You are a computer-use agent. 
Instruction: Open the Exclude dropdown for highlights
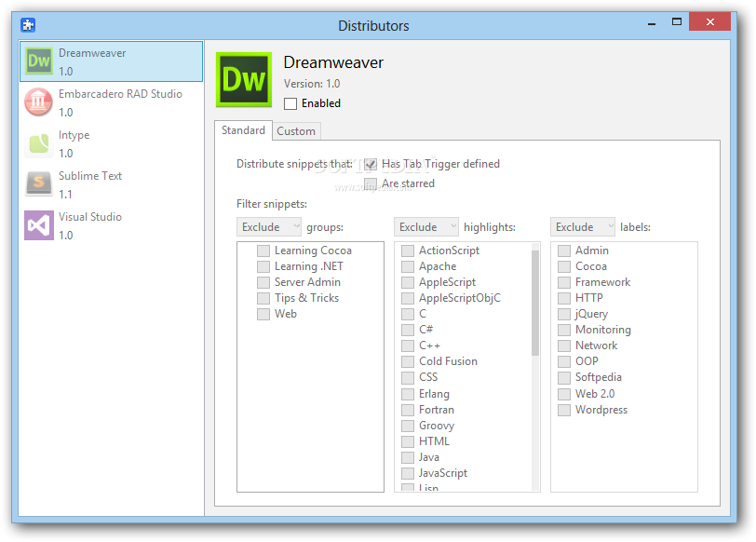click(x=425, y=226)
